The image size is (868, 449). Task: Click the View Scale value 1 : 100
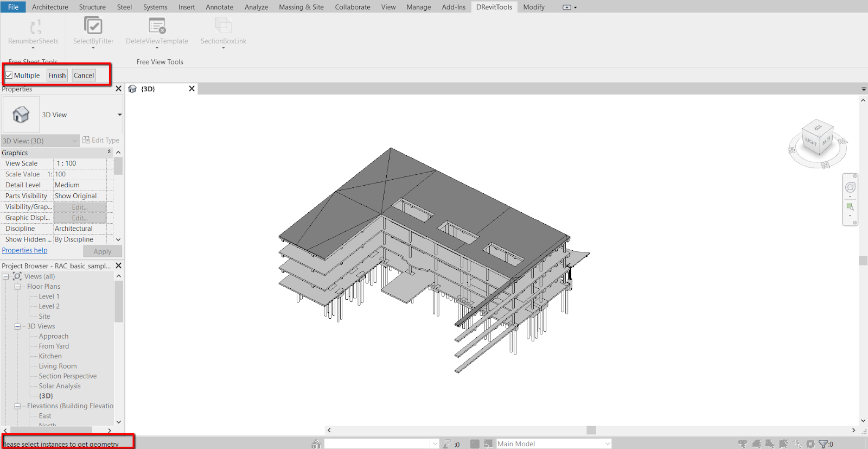point(80,163)
